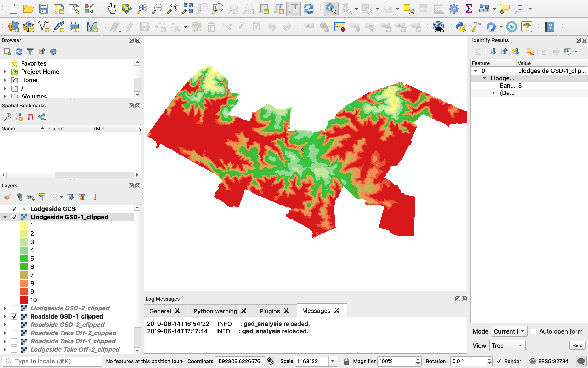Open Statistical Summary sigma icon
This screenshot has width=588, height=368.
click(469, 9)
